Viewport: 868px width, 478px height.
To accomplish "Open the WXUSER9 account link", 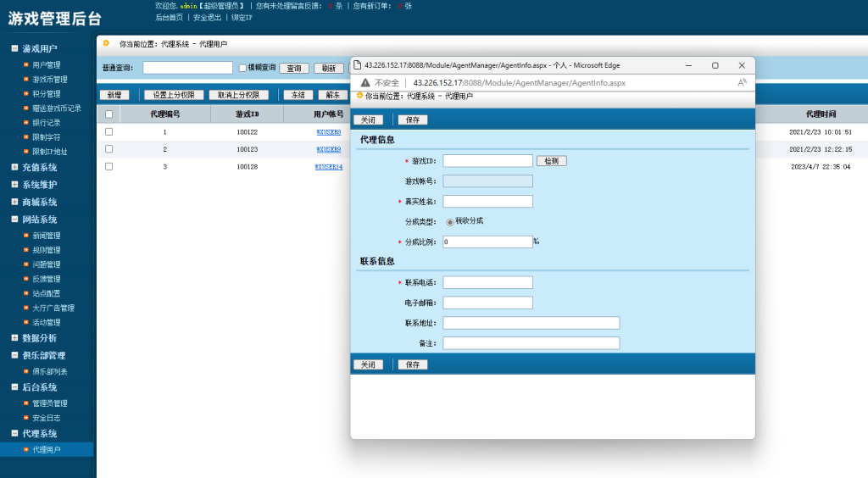I will [x=329, y=149].
